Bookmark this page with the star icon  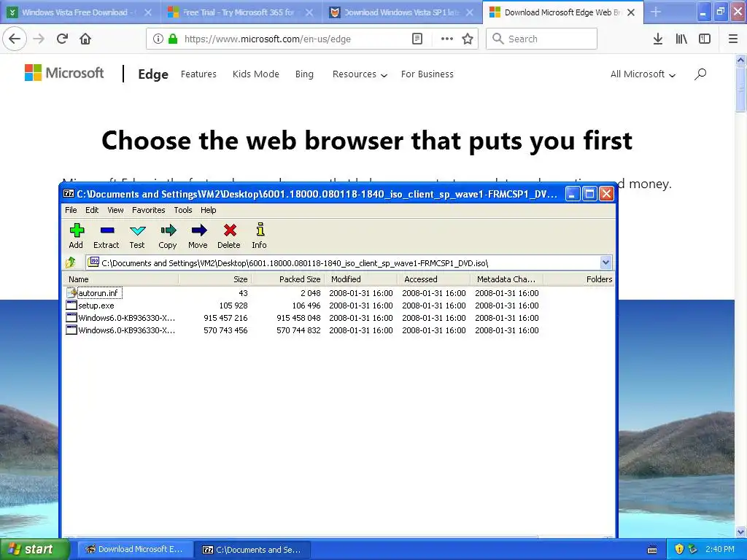468,39
